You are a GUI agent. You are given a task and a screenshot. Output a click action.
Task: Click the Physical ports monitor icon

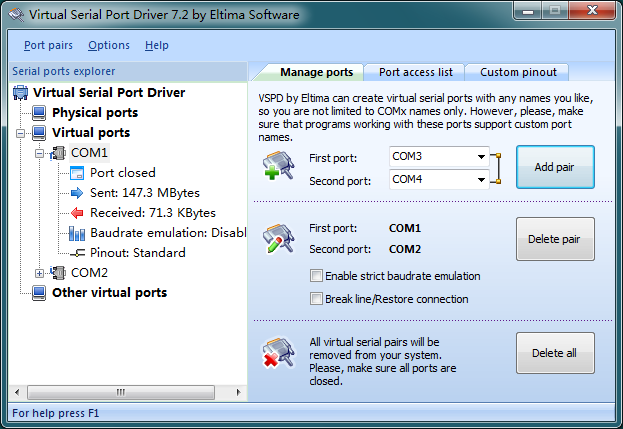click(x=39, y=113)
